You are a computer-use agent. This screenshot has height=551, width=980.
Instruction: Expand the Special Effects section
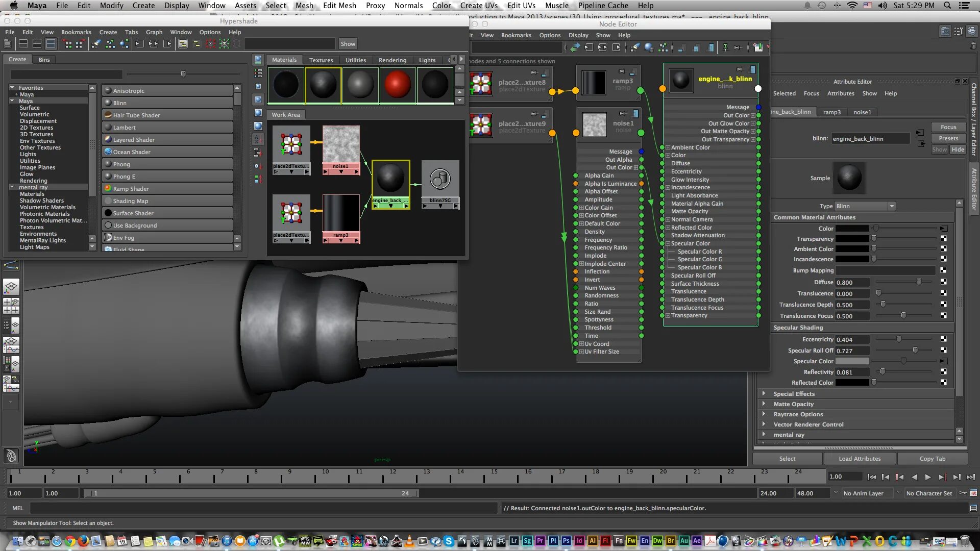(764, 393)
